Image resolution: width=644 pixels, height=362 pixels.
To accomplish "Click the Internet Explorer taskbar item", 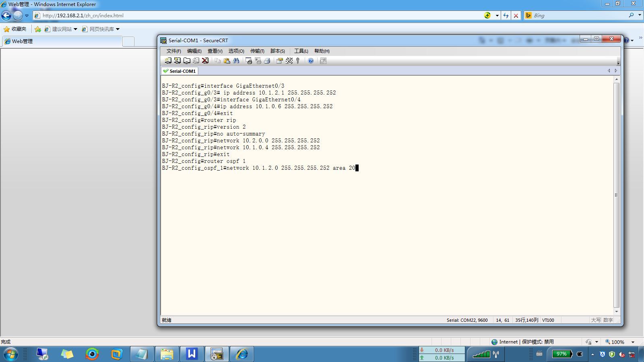I will coord(242,354).
